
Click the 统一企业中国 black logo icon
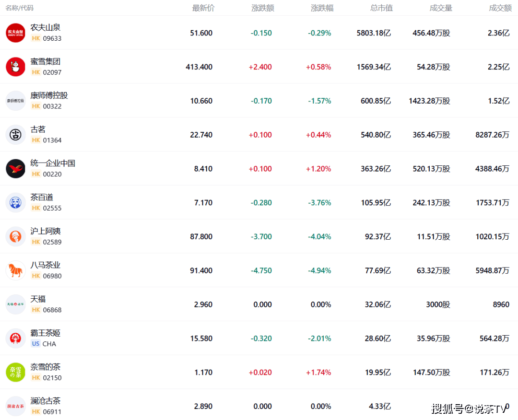[15, 169]
